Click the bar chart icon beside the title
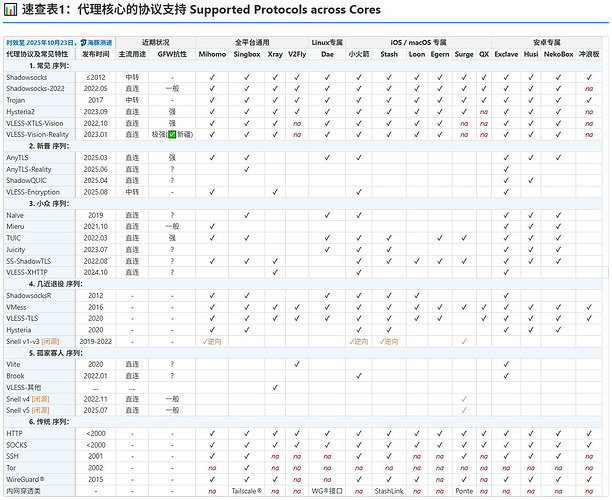 coord(10,10)
